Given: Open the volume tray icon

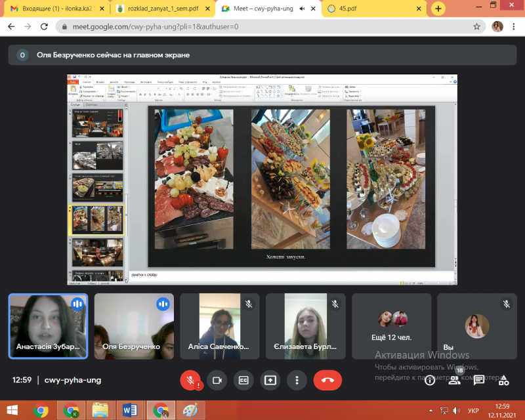Looking at the screenshot, I should tap(456, 410).
